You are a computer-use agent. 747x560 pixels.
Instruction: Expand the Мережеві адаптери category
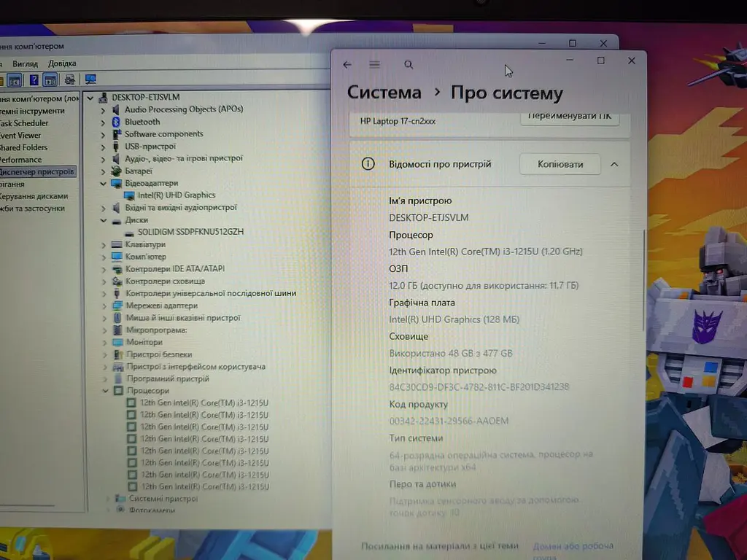104,306
